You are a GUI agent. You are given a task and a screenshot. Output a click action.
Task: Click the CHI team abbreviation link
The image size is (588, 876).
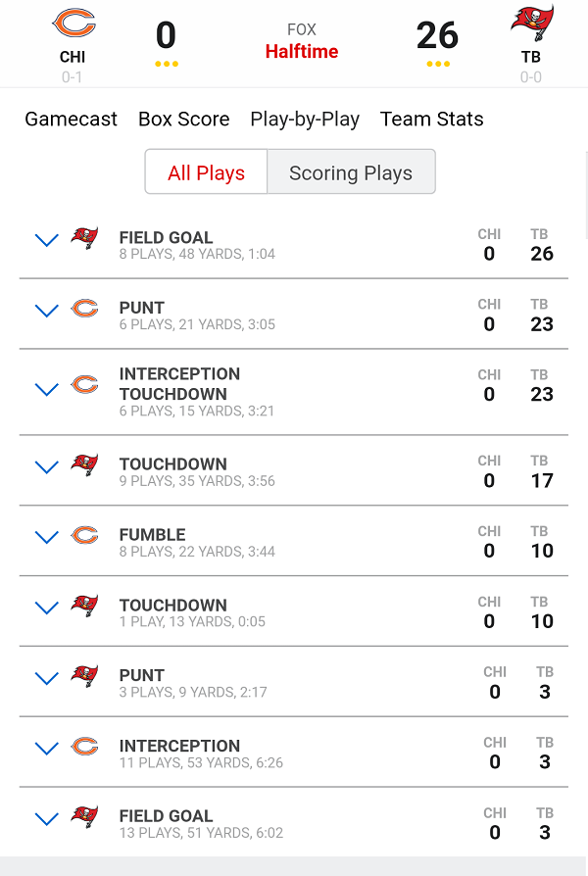pyautogui.click(x=73, y=57)
